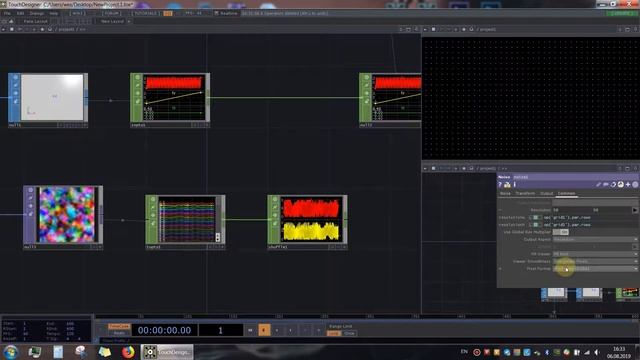Click the FORUM link button

pyautogui.click(x=111, y=13)
